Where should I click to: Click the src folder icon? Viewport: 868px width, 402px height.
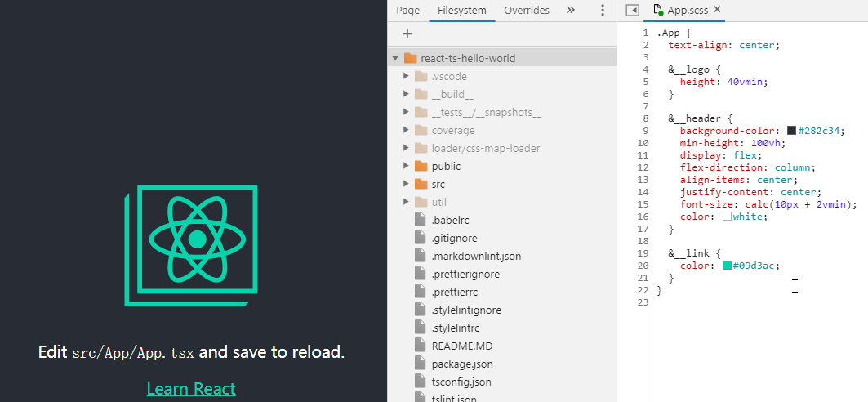[x=421, y=184]
